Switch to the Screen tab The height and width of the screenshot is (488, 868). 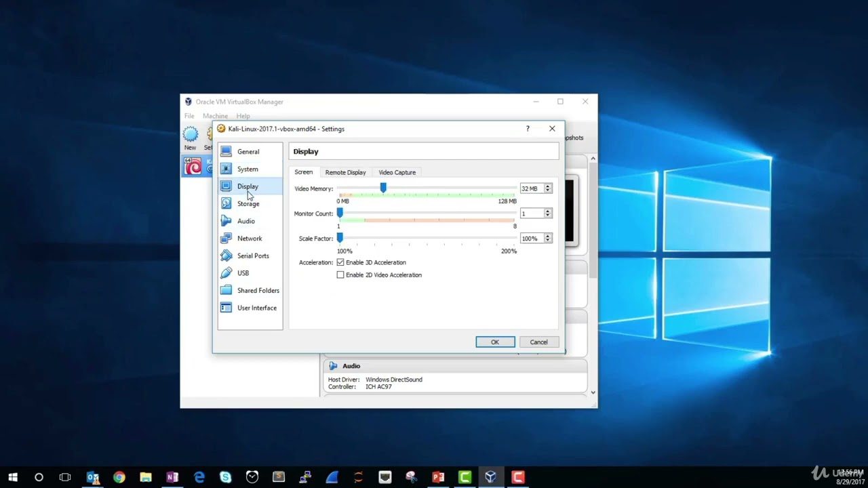tap(304, 172)
